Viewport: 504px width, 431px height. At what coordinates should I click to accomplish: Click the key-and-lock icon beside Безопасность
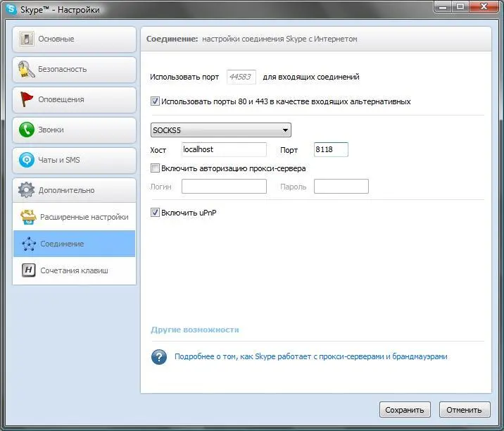pyautogui.click(x=27, y=70)
